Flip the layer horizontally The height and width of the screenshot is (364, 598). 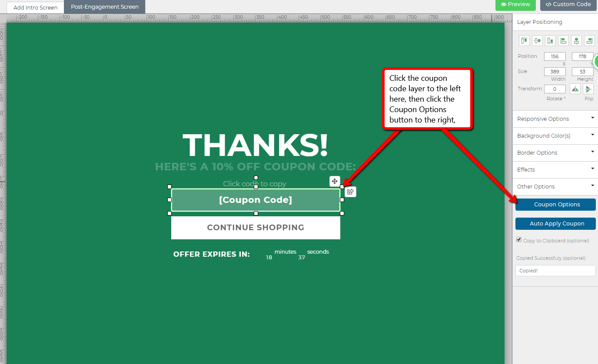pos(575,89)
